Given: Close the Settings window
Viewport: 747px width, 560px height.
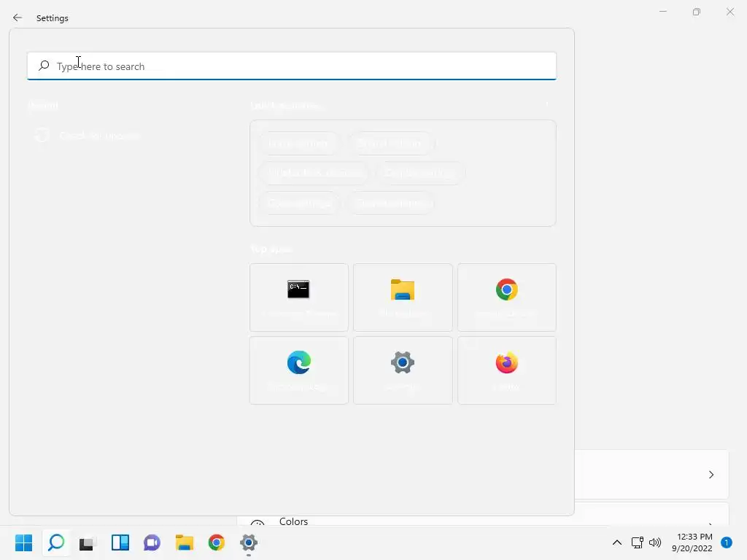Looking at the screenshot, I should coord(729,12).
